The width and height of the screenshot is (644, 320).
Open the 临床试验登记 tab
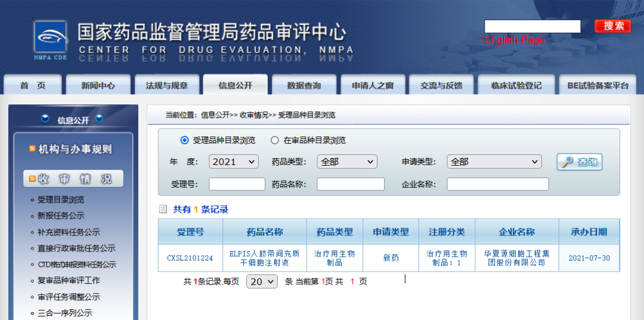tap(516, 85)
